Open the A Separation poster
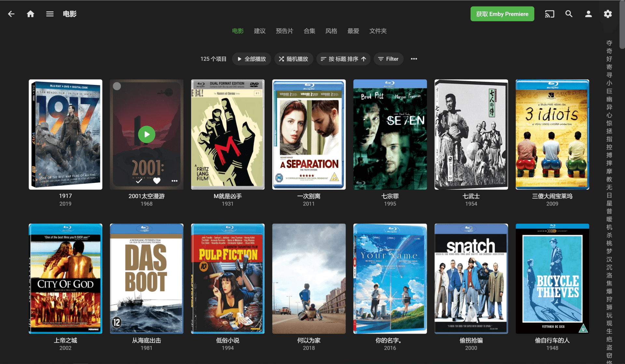 point(309,134)
